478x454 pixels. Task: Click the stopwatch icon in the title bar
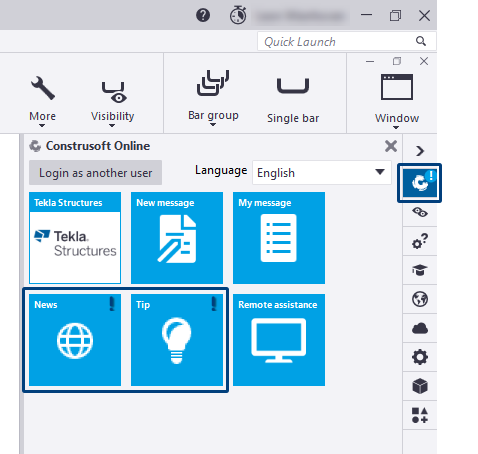click(x=238, y=15)
